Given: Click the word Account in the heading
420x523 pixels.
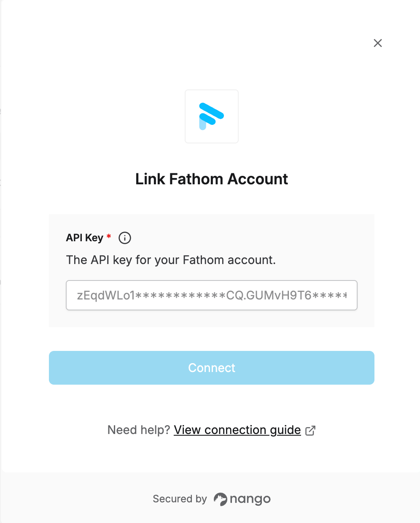Looking at the screenshot, I should (x=258, y=179).
